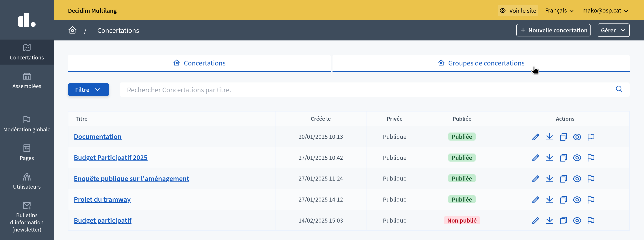The image size is (644, 240).
Task: Edit the Enquête publique sur l'aménagement row
Action: (x=536, y=179)
